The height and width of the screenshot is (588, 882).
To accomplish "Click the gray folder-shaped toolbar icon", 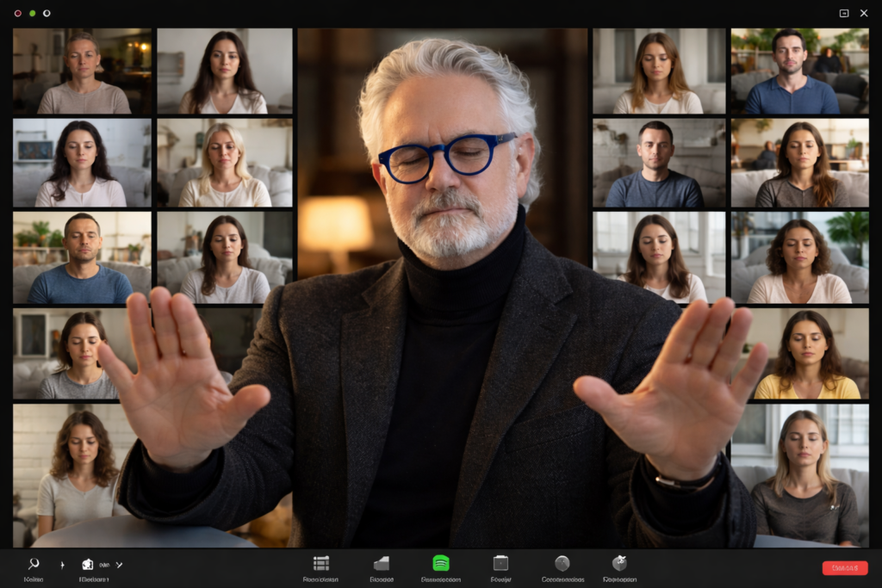I will (x=382, y=563).
